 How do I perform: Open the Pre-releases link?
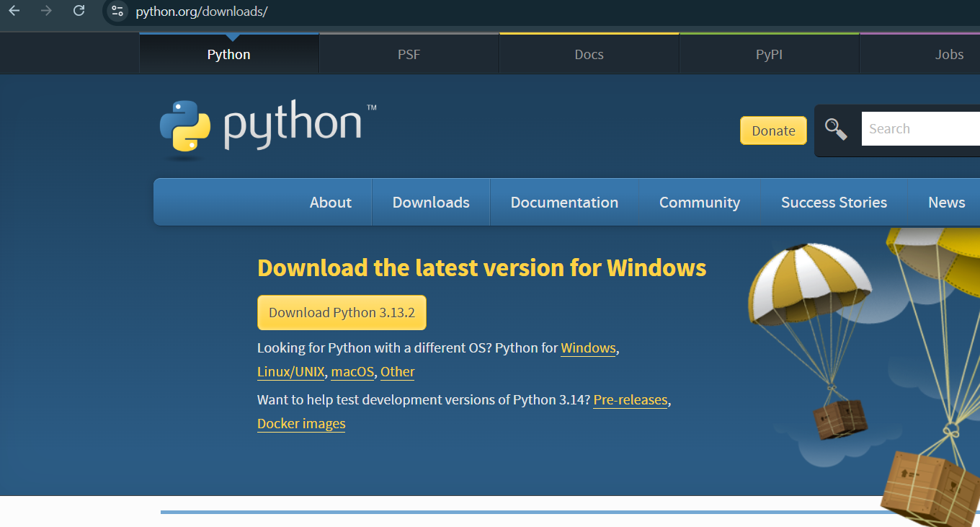631,400
